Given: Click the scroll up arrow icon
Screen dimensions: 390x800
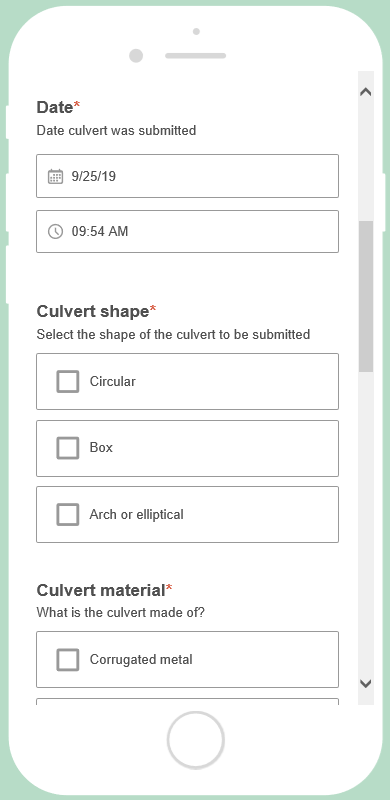Looking at the screenshot, I should (365, 92).
